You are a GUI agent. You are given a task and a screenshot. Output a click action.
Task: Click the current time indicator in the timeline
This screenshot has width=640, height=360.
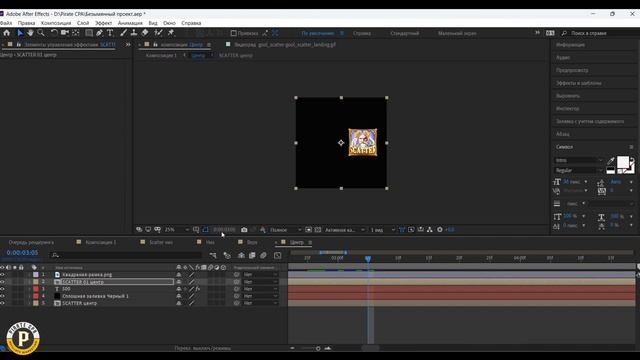[x=368, y=259]
